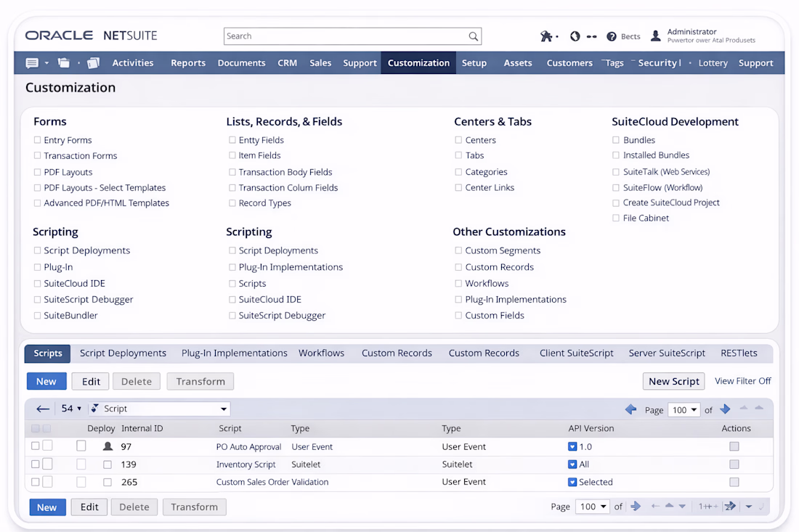Click the bottom Delete button
Image resolution: width=799 pixels, height=532 pixels.
(x=134, y=507)
